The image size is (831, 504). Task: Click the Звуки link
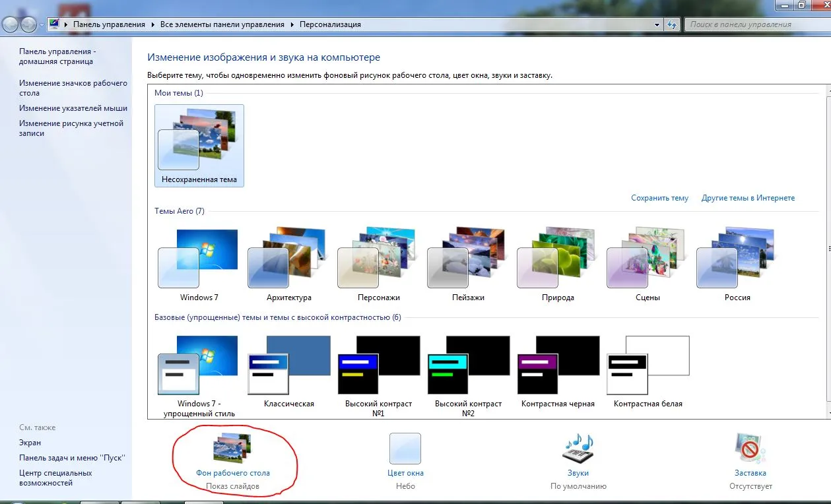[578, 473]
